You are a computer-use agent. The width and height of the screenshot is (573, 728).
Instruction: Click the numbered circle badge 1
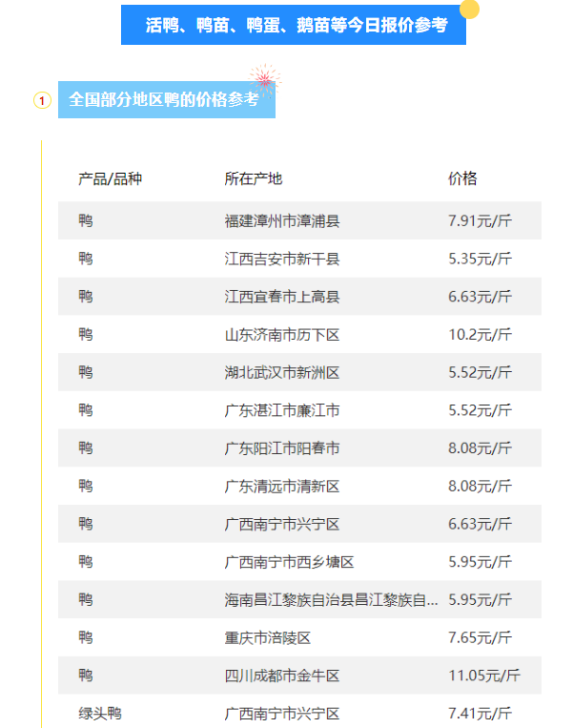42,100
